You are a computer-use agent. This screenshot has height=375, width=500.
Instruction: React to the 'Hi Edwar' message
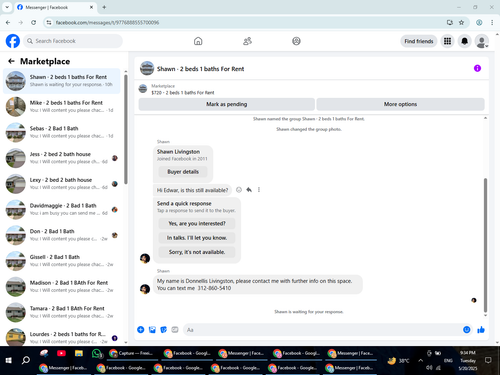239,190
